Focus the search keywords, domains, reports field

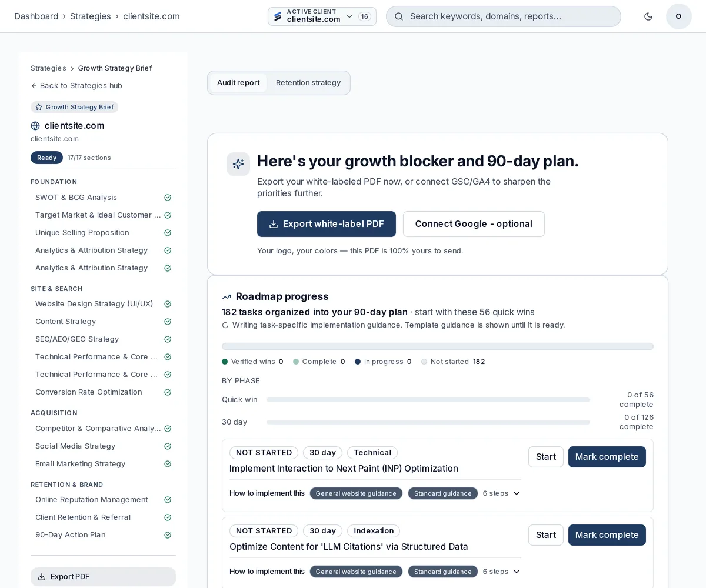click(504, 16)
